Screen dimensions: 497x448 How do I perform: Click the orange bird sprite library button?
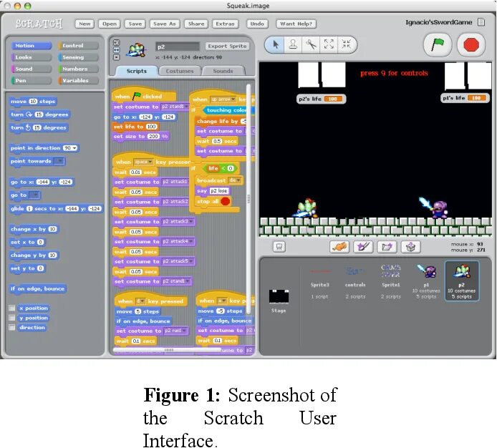tap(339, 247)
